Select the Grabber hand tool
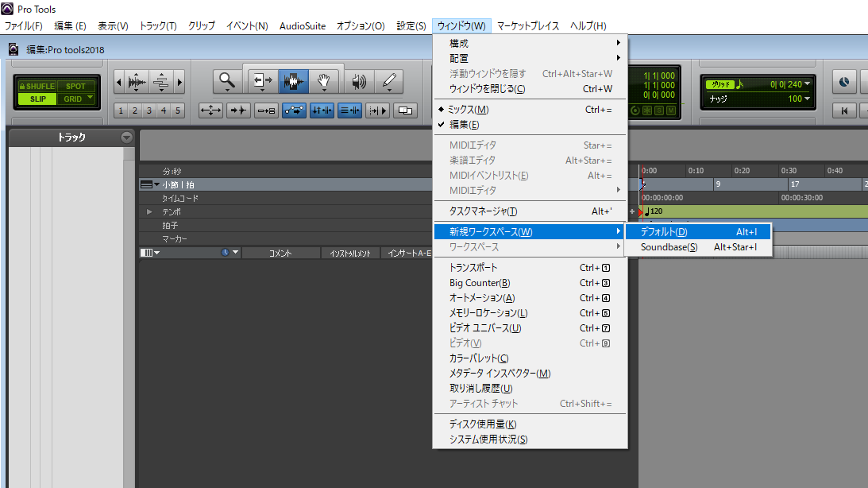 coord(324,81)
